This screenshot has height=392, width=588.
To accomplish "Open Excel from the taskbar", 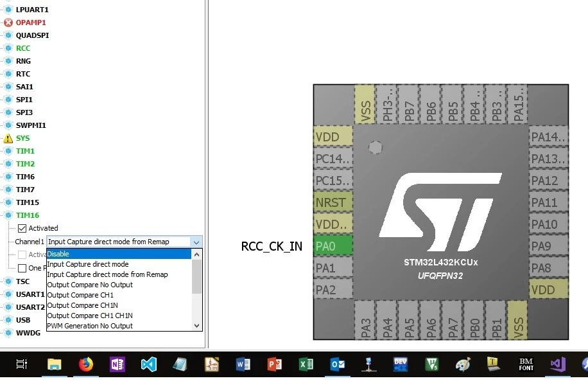I will coord(306,364).
